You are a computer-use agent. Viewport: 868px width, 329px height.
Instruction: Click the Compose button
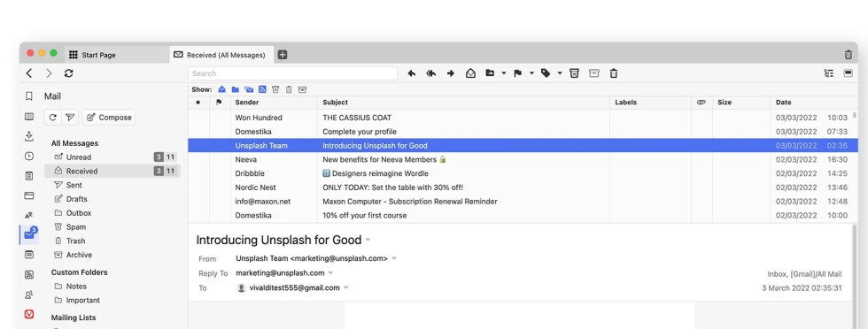tap(109, 118)
